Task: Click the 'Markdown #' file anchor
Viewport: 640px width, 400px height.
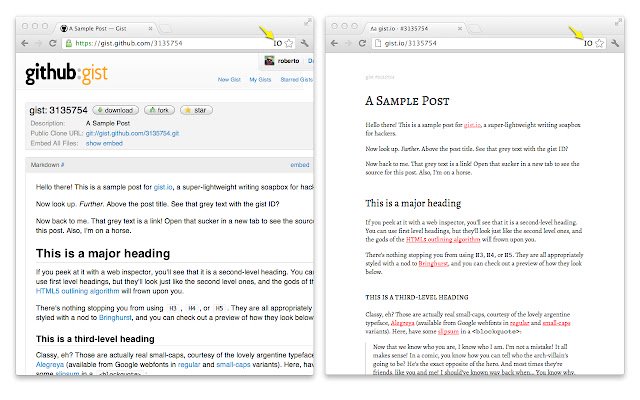Action: [x=47, y=165]
